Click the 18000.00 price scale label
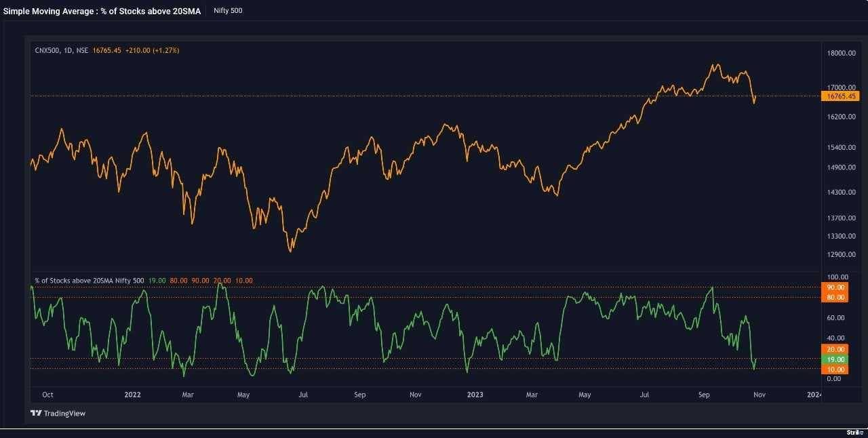 (x=841, y=54)
